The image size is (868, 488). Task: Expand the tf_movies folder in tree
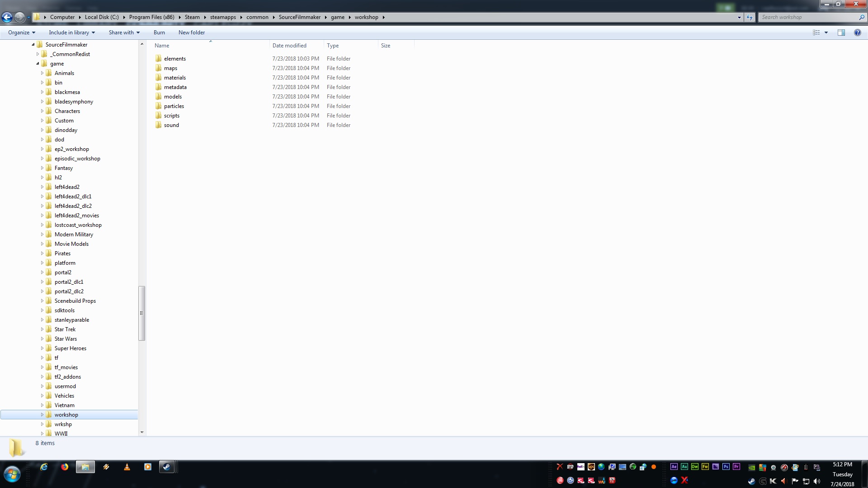click(42, 367)
